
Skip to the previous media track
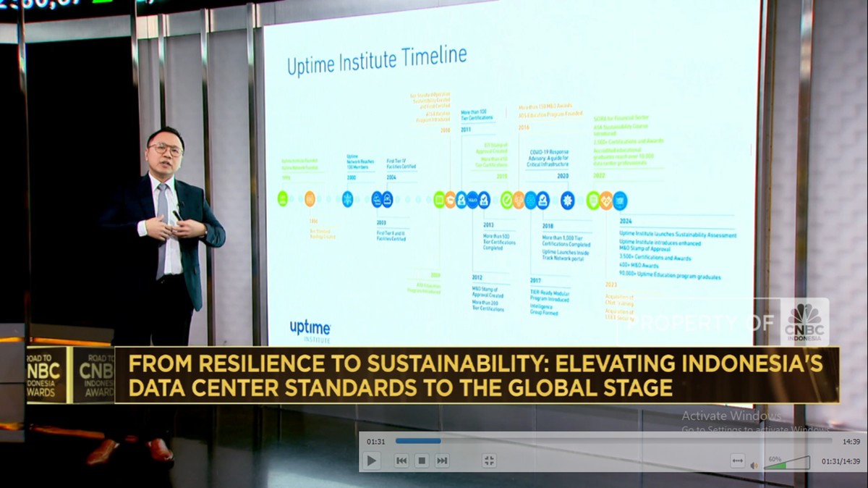pyautogui.click(x=401, y=460)
